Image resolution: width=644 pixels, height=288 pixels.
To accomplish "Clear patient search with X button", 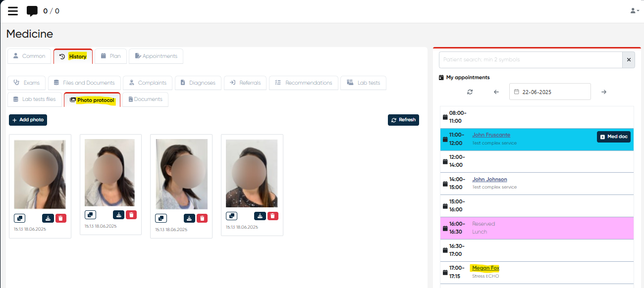I will tap(628, 60).
